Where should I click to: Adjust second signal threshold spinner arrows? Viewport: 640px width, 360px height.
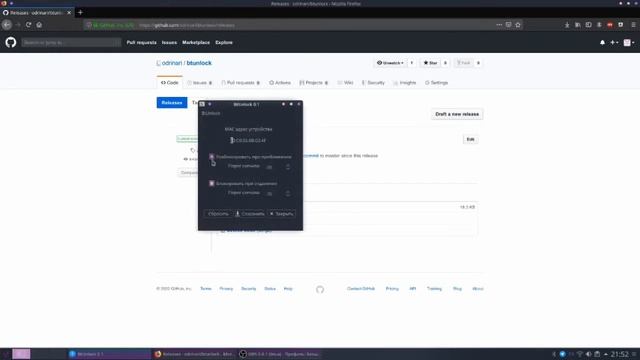coord(288,193)
